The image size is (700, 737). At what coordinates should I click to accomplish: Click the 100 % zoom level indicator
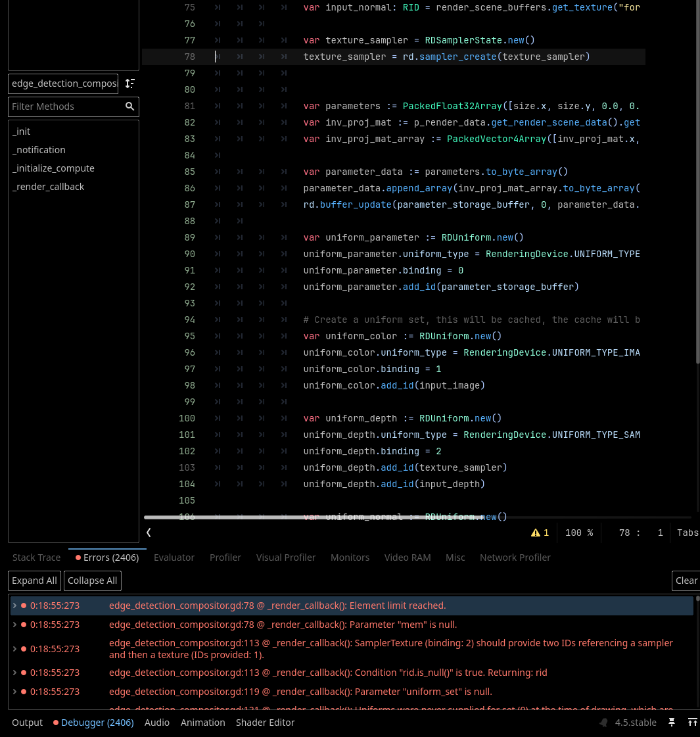tap(579, 533)
